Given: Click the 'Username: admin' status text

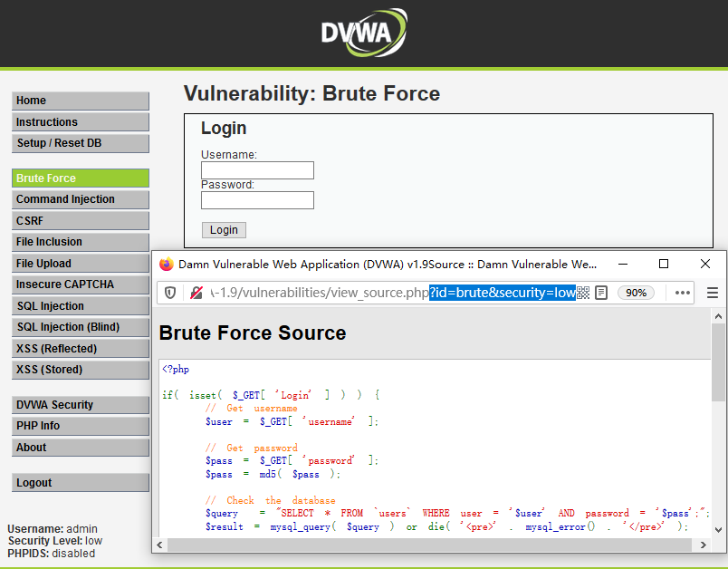Looking at the screenshot, I should (53, 529).
